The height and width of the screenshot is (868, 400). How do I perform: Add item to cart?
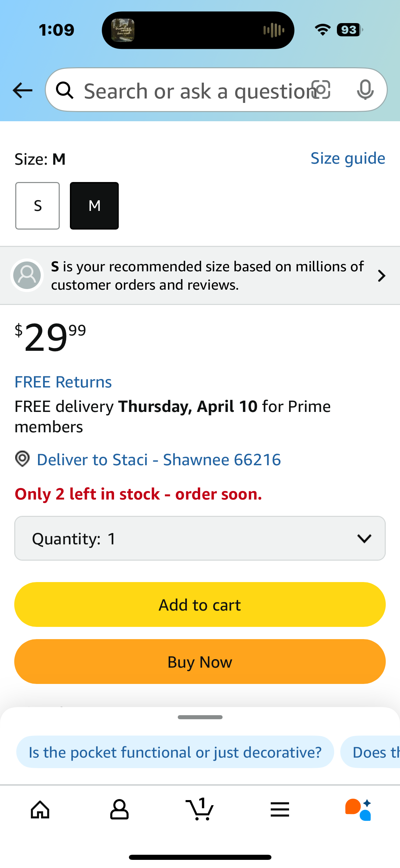coord(200,604)
